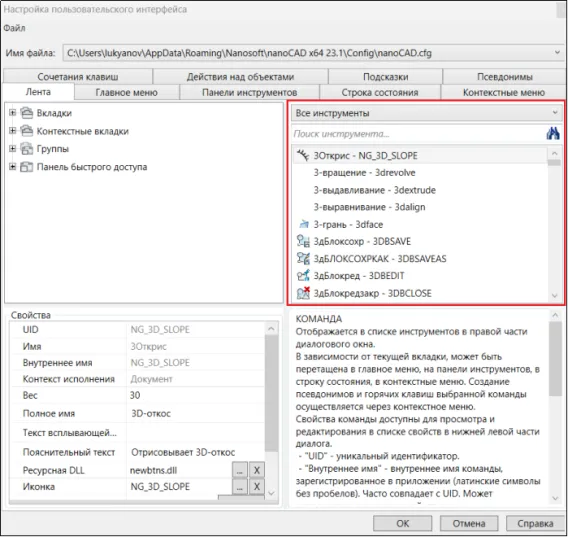Open the Все инструменты dropdown
This screenshot has width=568, height=537.
(427, 113)
